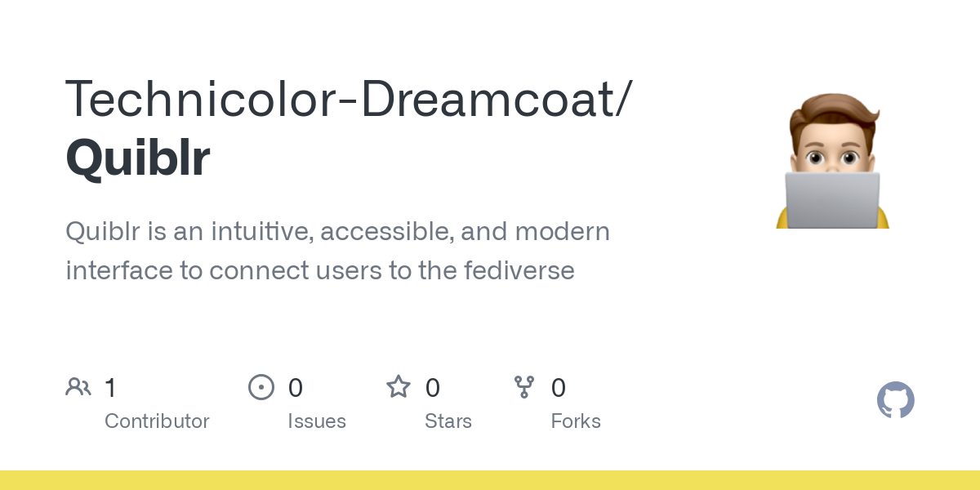Open the memoji profile avatar
The width and height of the screenshot is (980, 490).
tap(832, 161)
